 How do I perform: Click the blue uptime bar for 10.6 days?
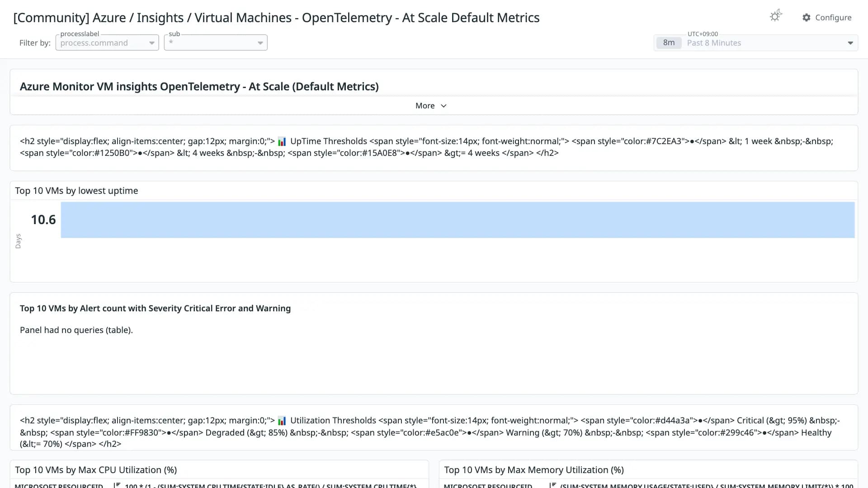(458, 220)
